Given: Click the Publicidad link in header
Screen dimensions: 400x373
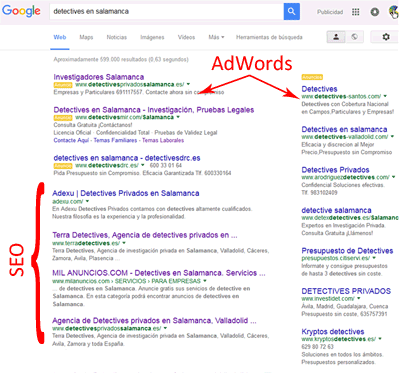Looking at the screenshot, I should [x=330, y=12].
